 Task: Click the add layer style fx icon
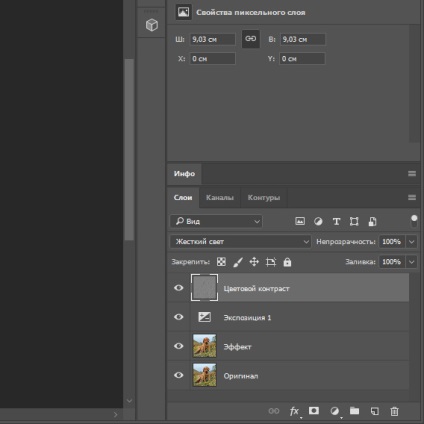click(x=294, y=411)
